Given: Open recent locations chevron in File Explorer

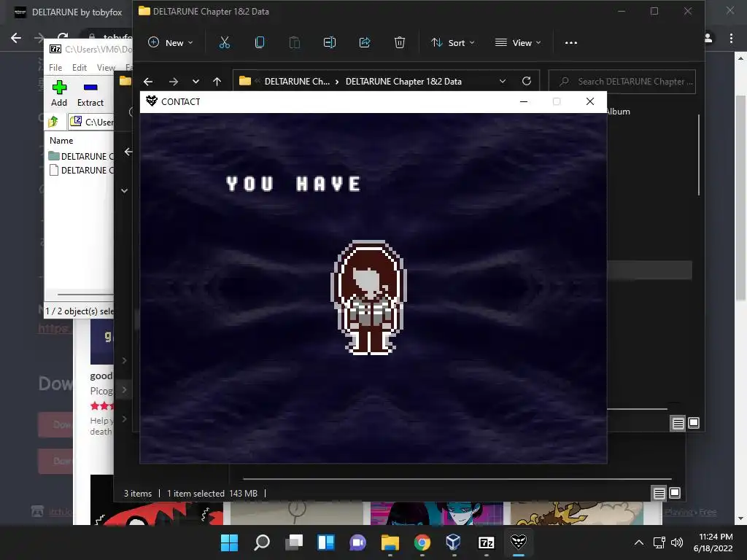Looking at the screenshot, I should [x=196, y=82].
